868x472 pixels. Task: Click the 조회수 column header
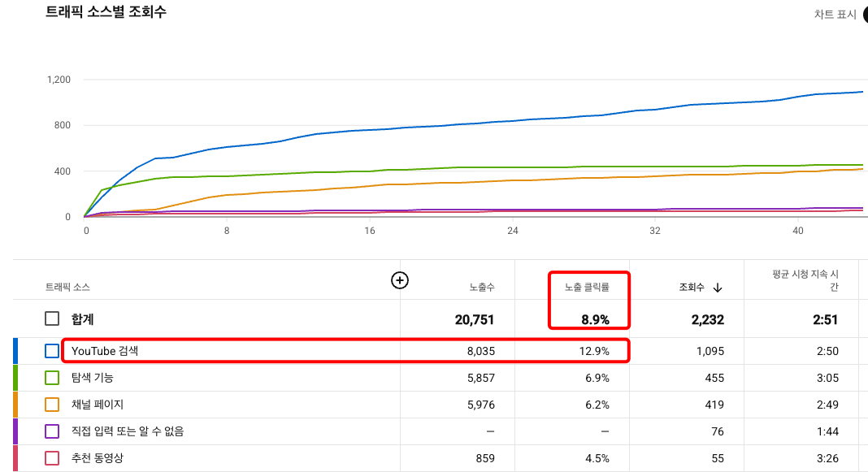click(692, 288)
